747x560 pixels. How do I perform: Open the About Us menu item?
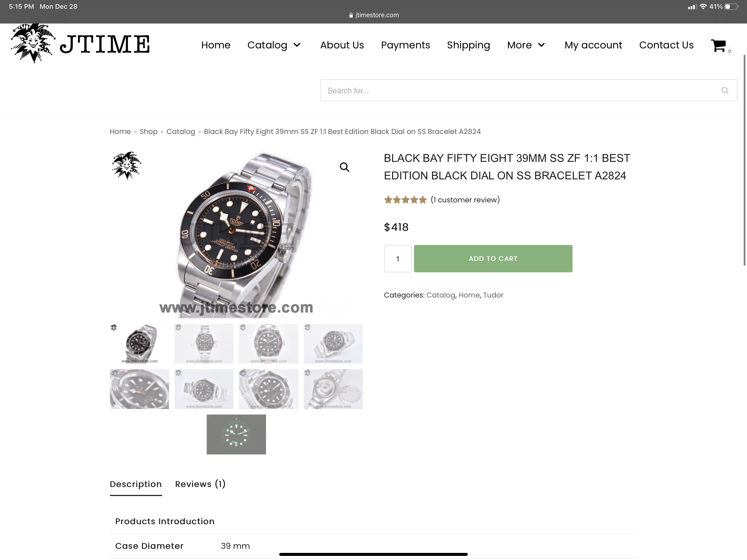[342, 45]
